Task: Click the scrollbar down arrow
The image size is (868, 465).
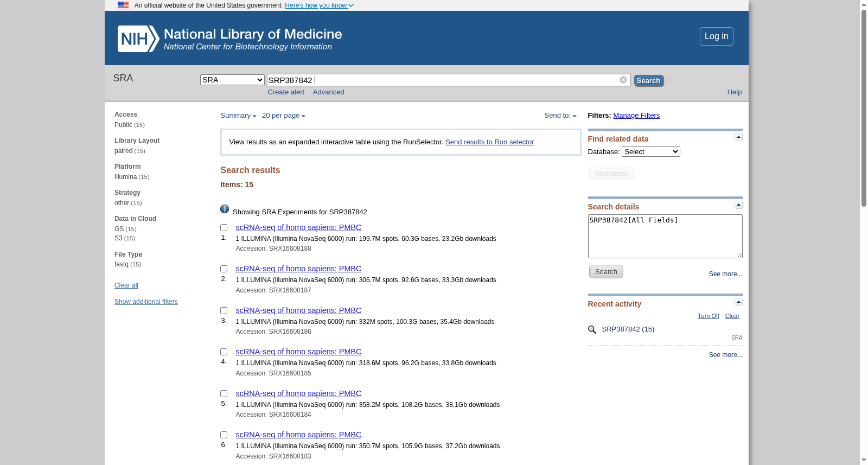Action: click(x=864, y=460)
